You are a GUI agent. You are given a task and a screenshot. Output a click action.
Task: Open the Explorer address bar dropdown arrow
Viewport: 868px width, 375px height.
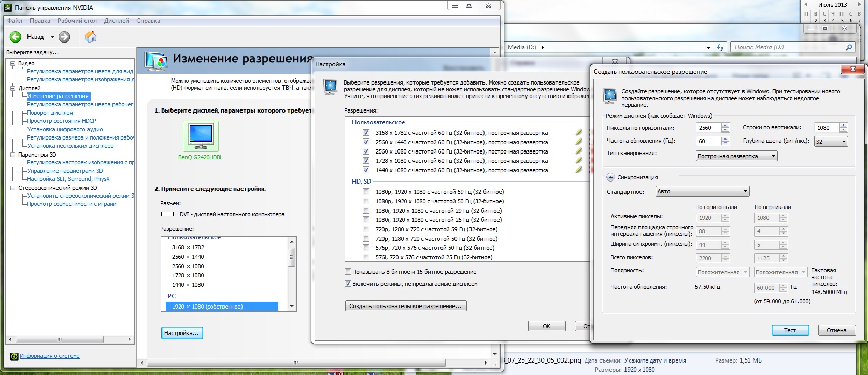pyautogui.click(x=708, y=47)
